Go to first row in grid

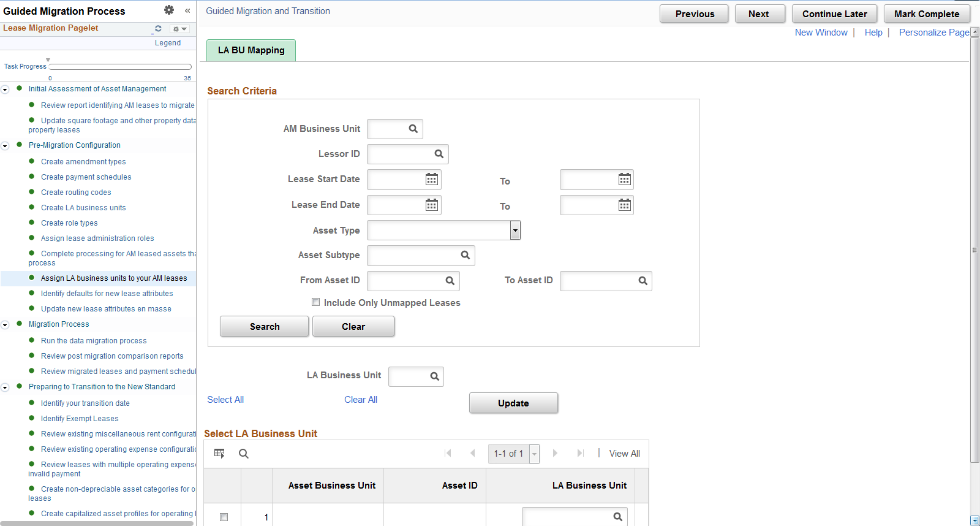(x=448, y=453)
